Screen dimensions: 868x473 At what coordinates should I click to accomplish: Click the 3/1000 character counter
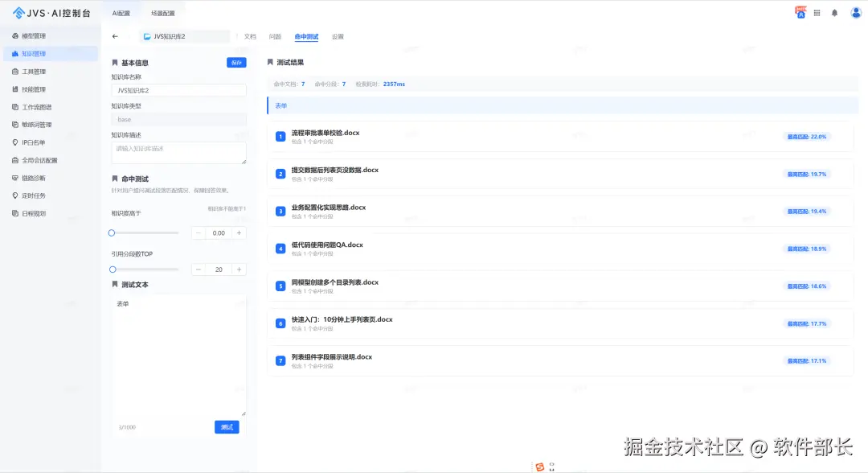pos(127,428)
